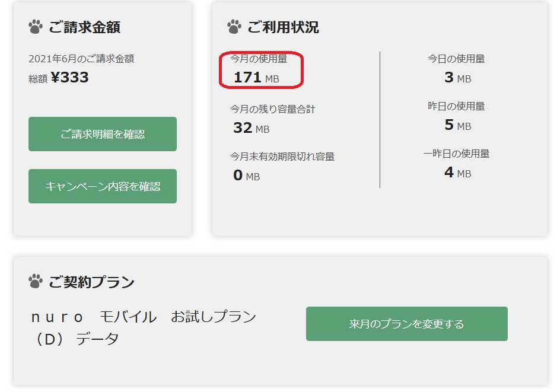Click the 昨日の使用量 5 MB value
This screenshot has height=392, width=557.
coord(457,125)
